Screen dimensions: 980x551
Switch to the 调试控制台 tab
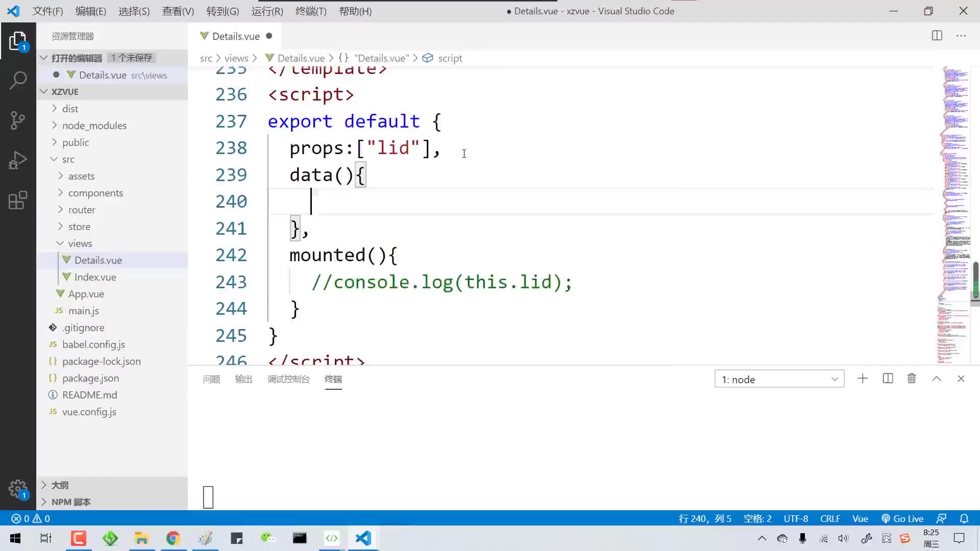coord(288,379)
